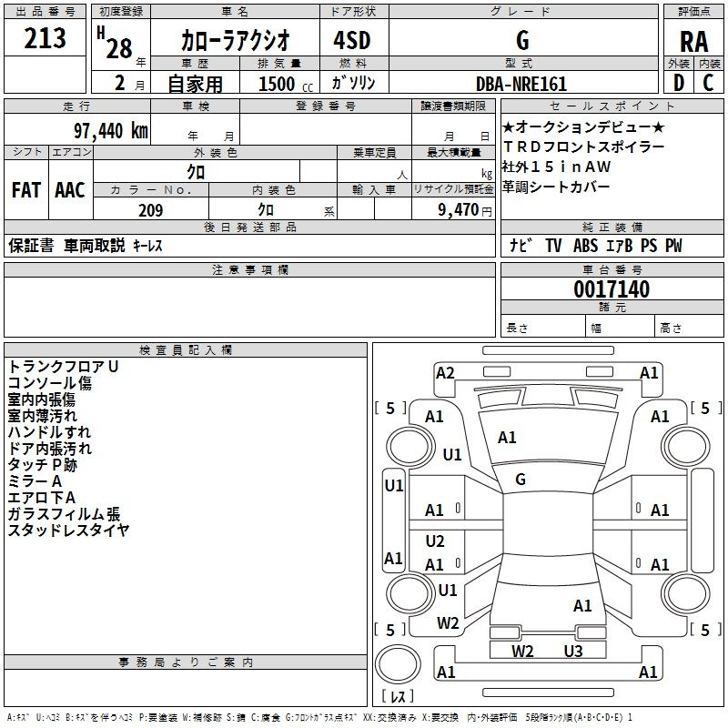Click the color number 209
Screen dimensions: 728x728
tap(150, 210)
